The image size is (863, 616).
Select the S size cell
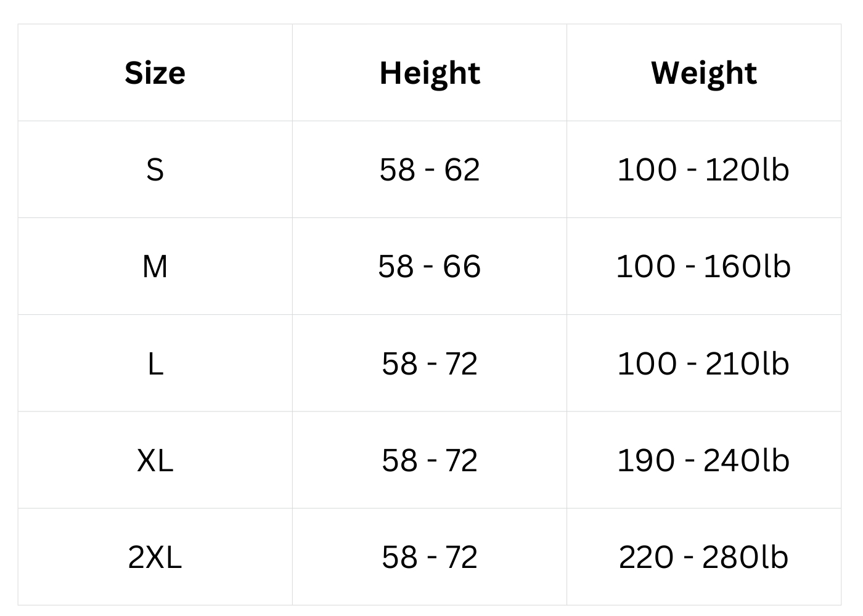(155, 169)
